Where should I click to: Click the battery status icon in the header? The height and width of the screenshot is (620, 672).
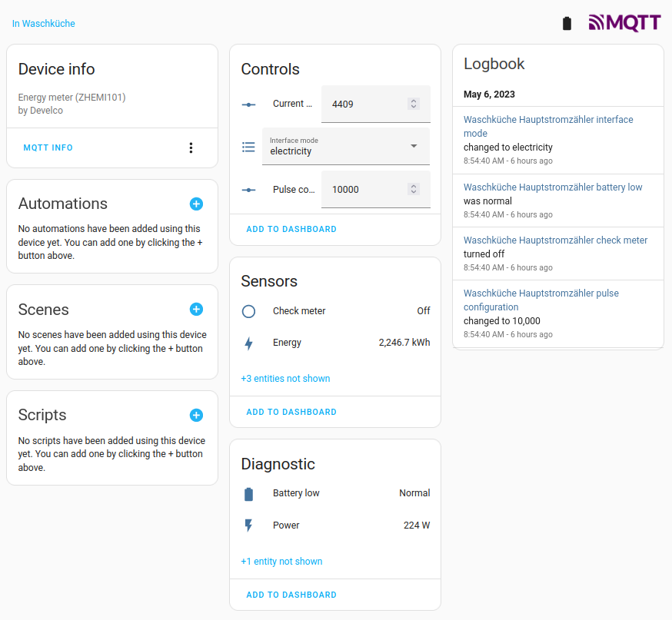click(x=567, y=23)
